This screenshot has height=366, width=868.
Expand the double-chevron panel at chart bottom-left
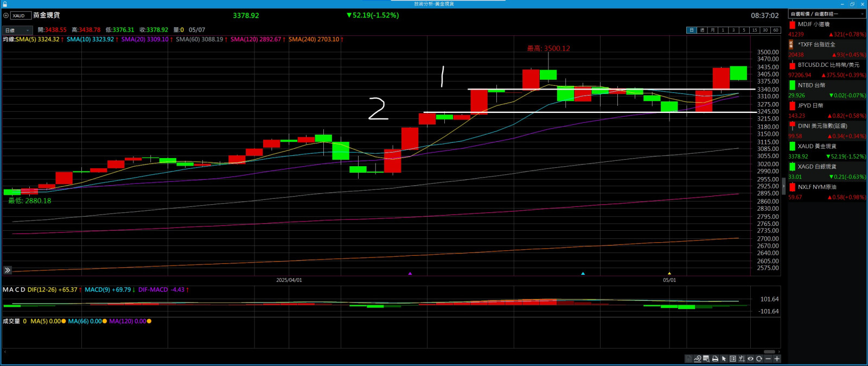click(x=8, y=270)
